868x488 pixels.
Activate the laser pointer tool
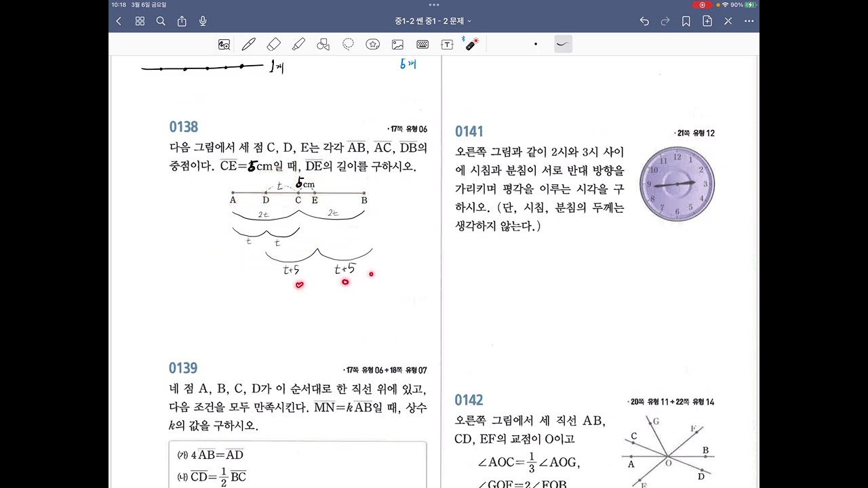point(471,43)
